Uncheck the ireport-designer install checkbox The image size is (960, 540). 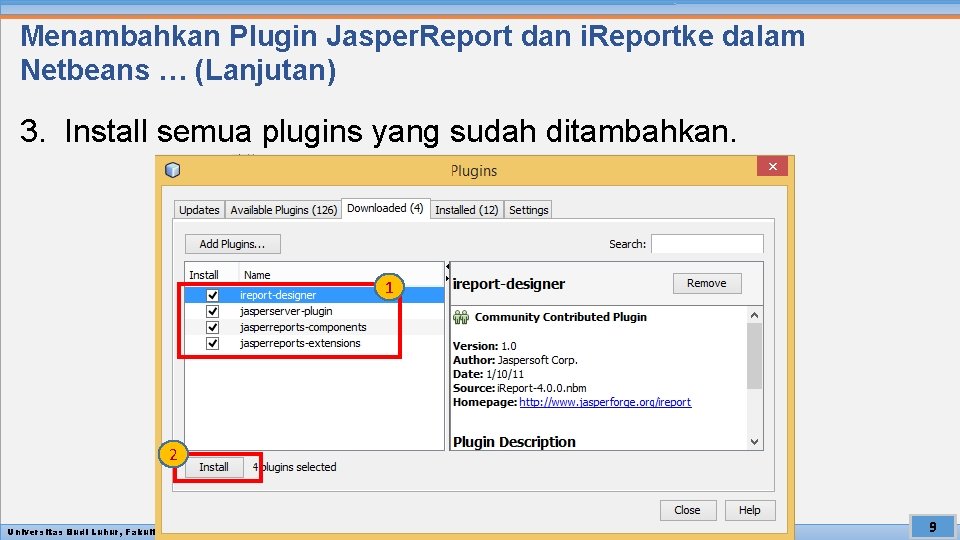[x=212, y=295]
